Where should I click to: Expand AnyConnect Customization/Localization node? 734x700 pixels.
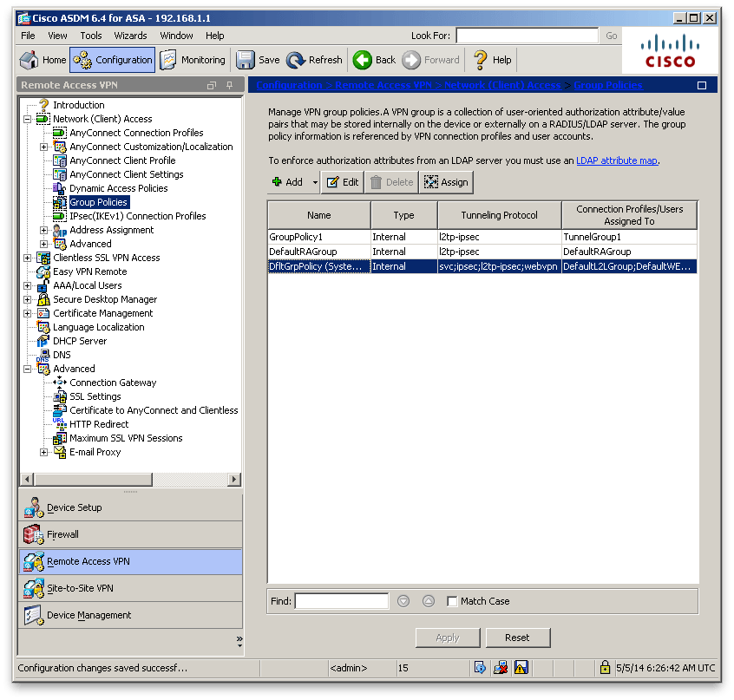click(44, 147)
